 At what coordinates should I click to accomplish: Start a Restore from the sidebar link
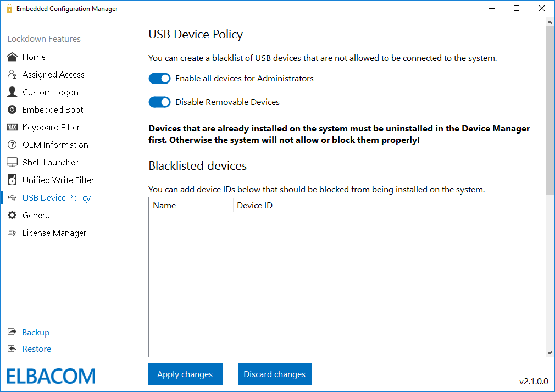[x=36, y=349]
